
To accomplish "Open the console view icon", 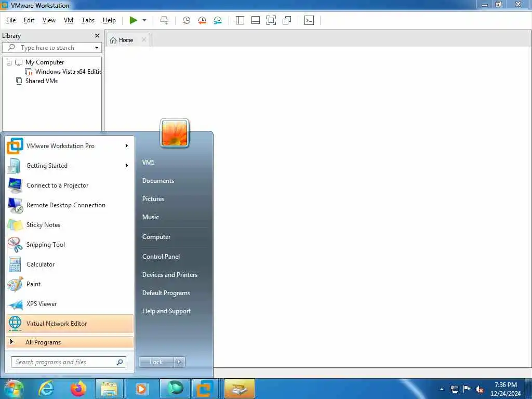I will [x=309, y=20].
